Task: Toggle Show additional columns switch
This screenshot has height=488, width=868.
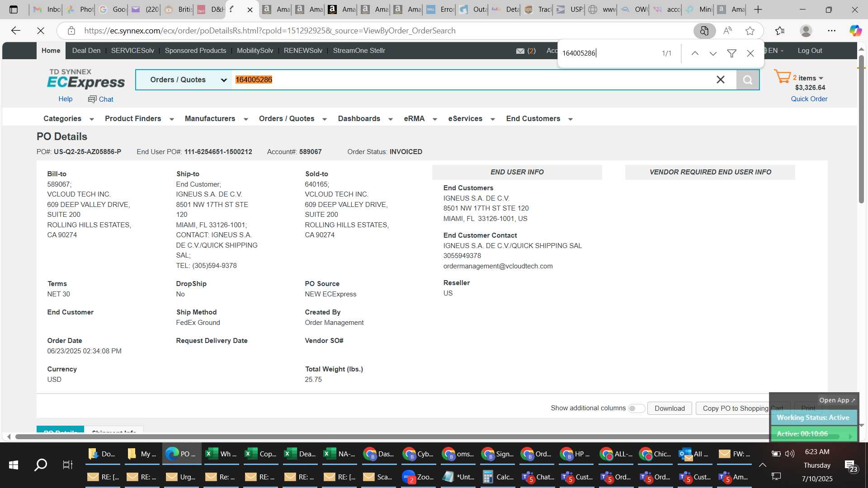Action: (x=637, y=408)
